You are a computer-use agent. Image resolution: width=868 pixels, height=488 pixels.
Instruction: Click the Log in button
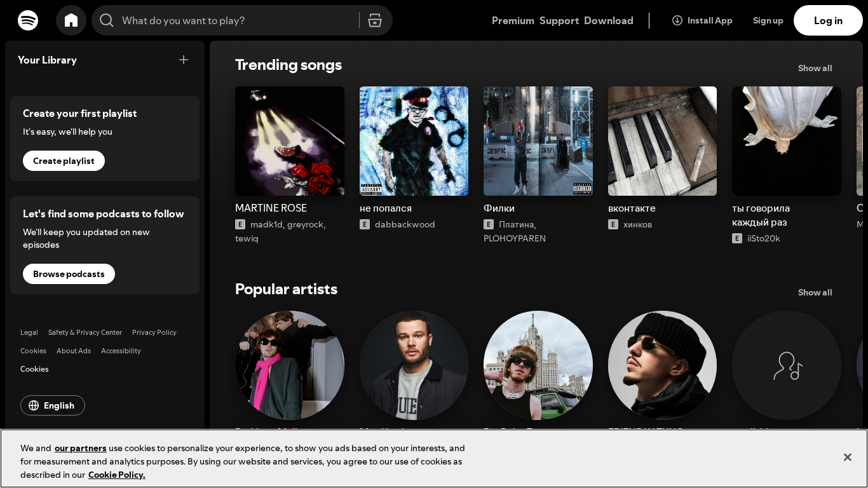pyautogui.click(x=828, y=20)
